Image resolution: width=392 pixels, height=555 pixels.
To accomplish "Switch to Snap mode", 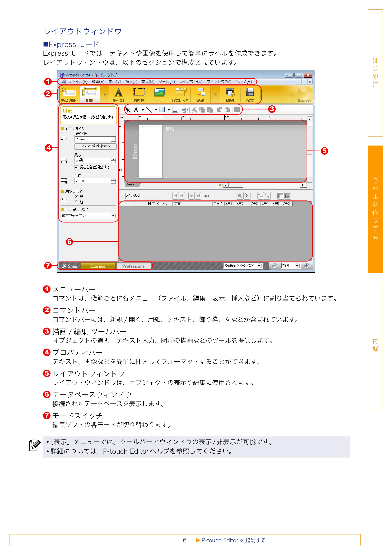I will click(69, 266).
